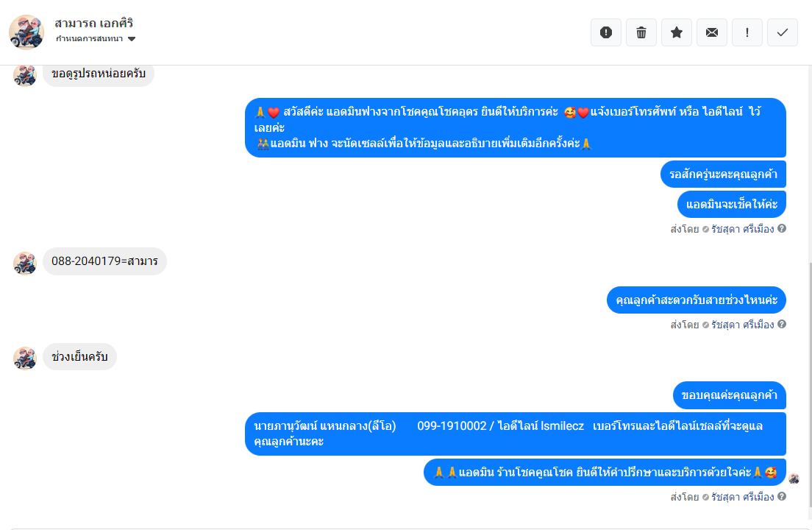
Task: Mark conversation done with checkmark button
Action: click(x=782, y=32)
